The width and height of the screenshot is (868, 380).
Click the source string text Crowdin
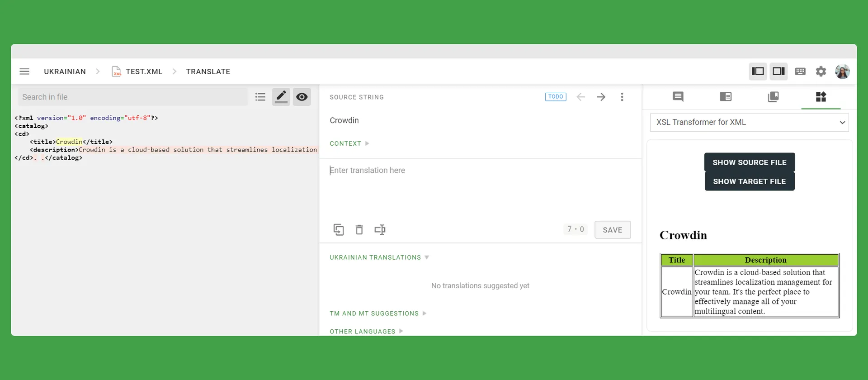(x=344, y=120)
